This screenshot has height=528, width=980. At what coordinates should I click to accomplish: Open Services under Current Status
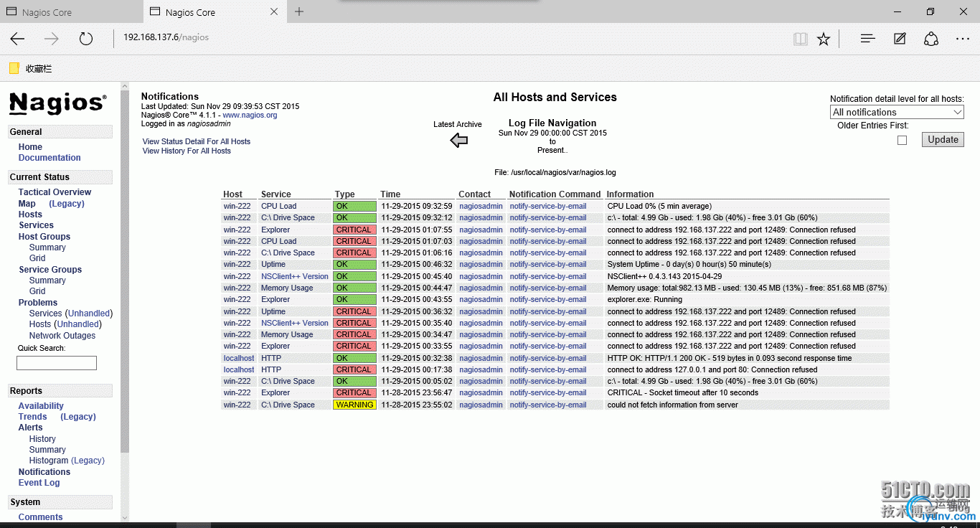36,225
